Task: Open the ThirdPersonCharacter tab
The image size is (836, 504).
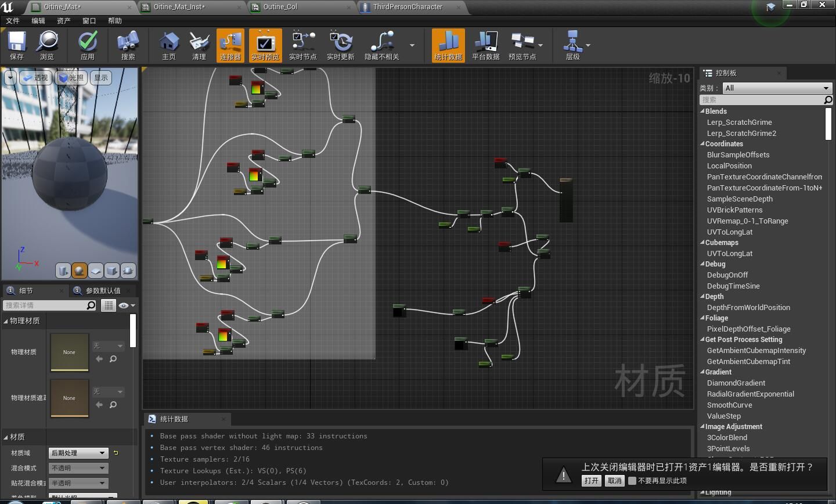Action: (408, 7)
